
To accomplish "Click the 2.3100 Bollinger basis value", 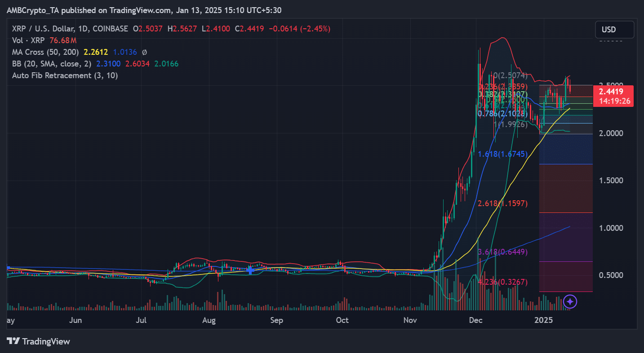I will [109, 64].
